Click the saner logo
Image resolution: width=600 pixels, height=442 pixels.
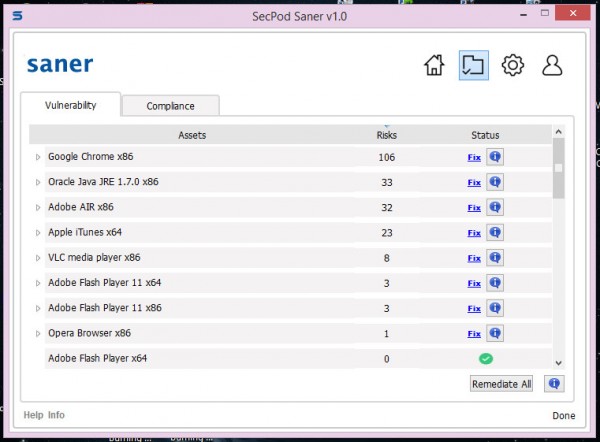tap(60, 64)
